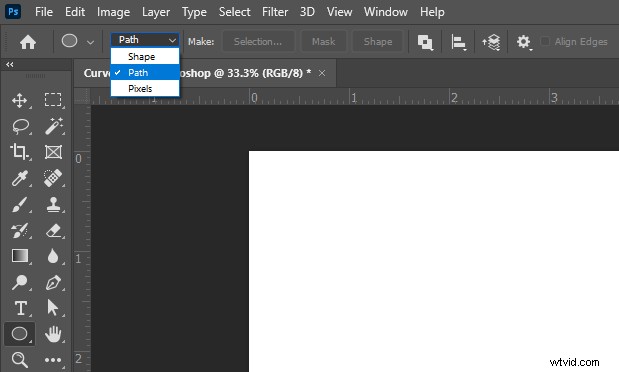Viewport: 619px width, 372px height.
Task: Select the Path Selection tool
Action: point(53,308)
